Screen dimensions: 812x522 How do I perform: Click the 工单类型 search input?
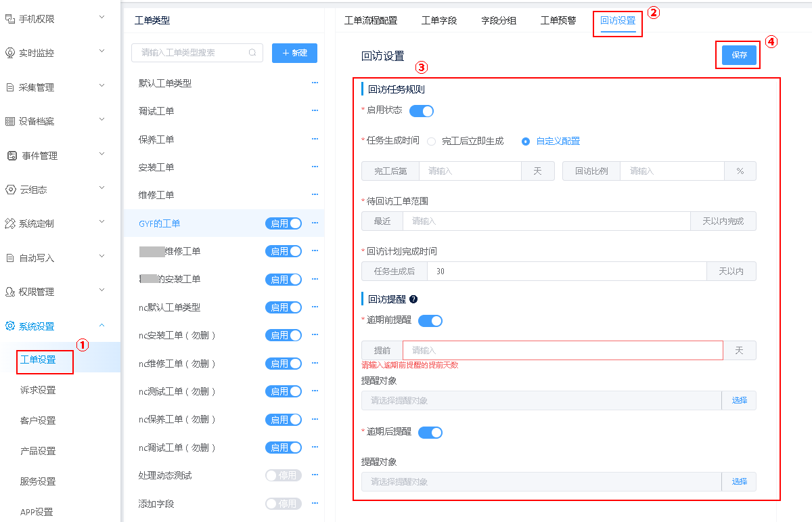coord(197,52)
